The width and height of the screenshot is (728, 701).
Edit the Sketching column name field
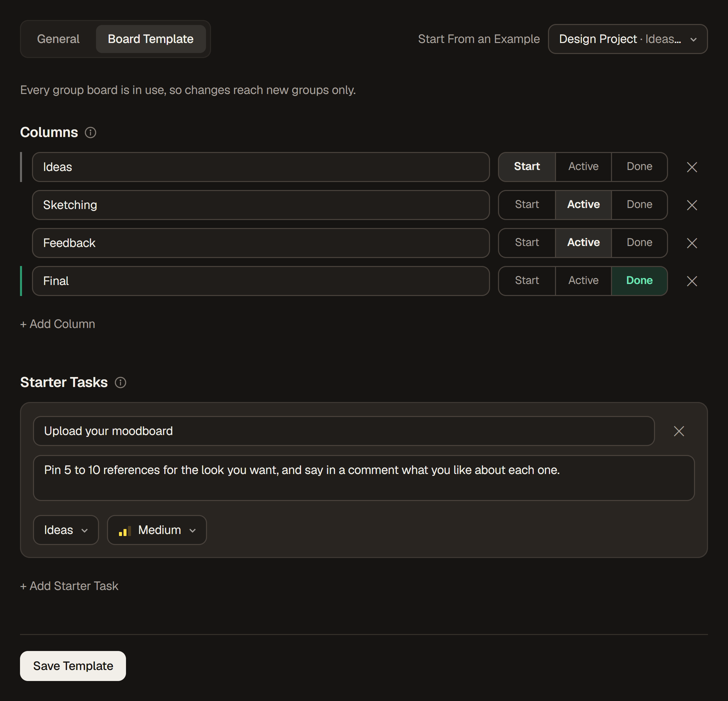point(261,205)
